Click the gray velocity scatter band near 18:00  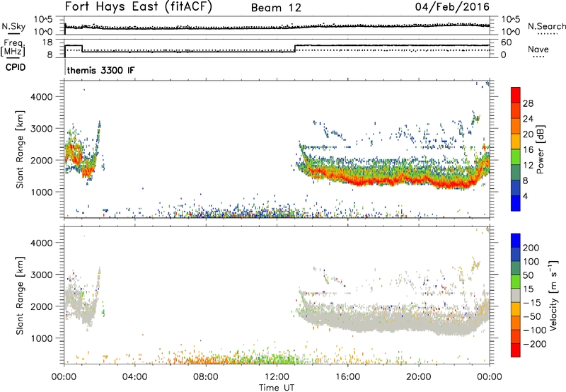(x=383, y=321)
